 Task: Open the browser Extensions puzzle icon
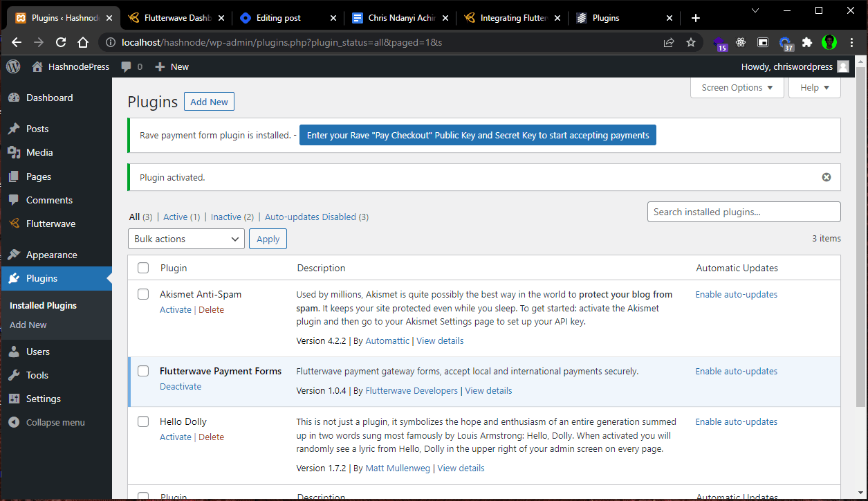click(806, 42)
